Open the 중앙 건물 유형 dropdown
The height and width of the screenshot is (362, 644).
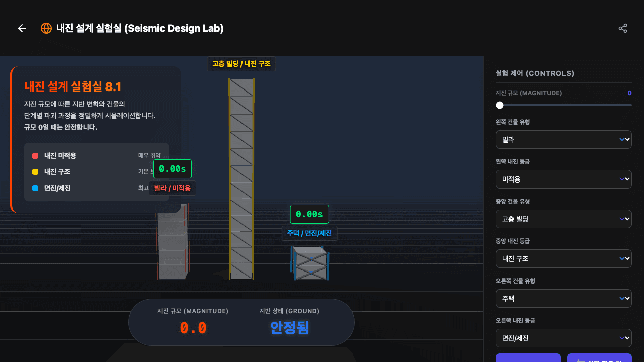(563, 219)
